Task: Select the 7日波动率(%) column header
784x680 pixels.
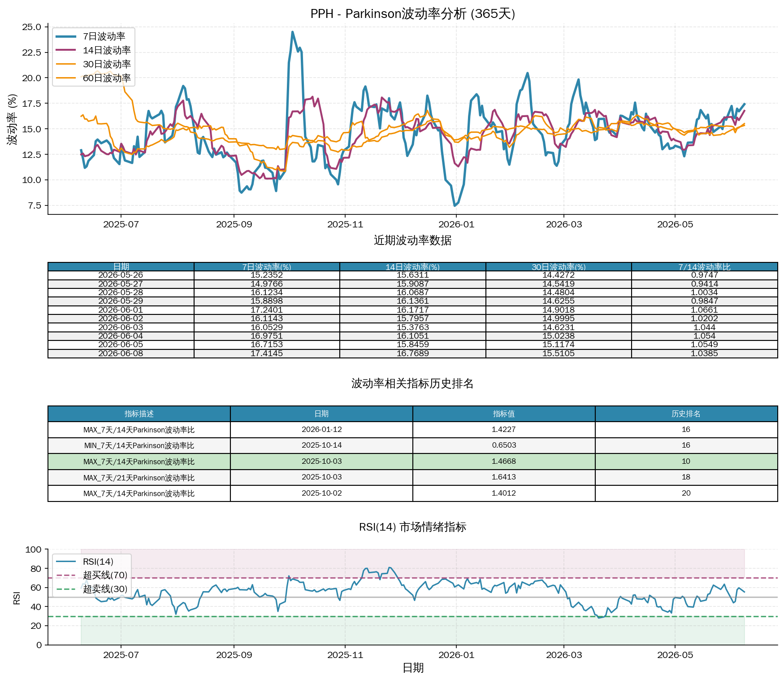Action: [x=267, y=267]
